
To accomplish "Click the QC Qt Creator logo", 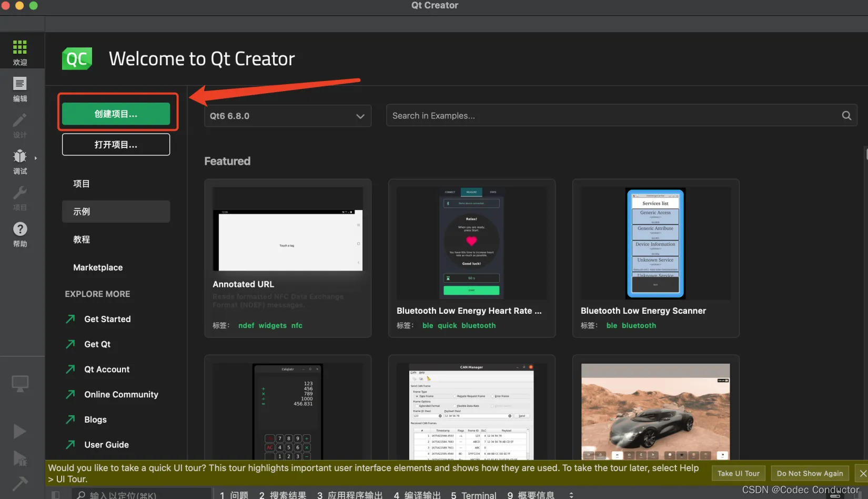I will pyautogui.click(x=77, y=58).
